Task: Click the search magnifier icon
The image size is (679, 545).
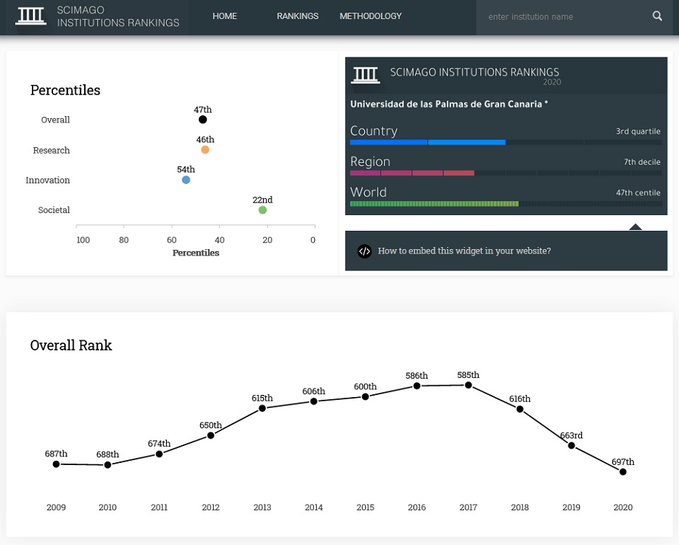Action: click(657, 16)
